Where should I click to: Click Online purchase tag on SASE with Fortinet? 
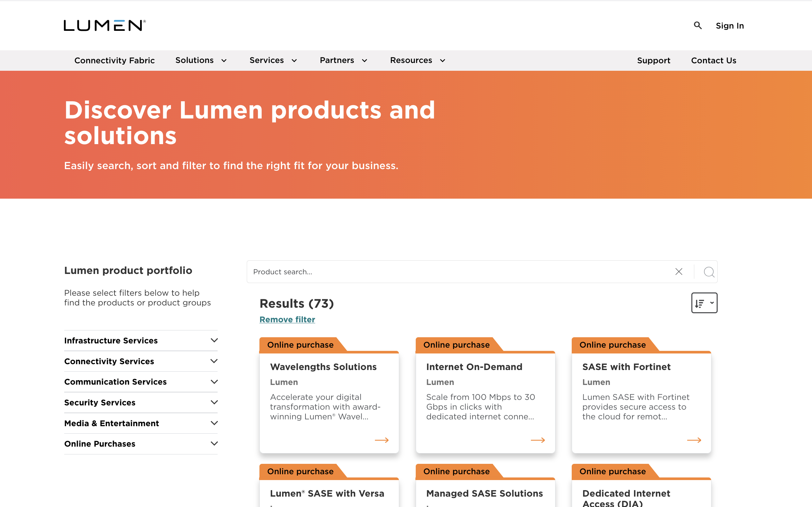coord(613,345)
